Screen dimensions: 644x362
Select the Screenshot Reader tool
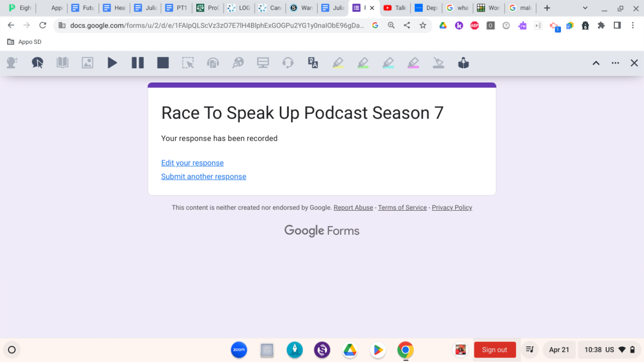click(x=188, y=63)
